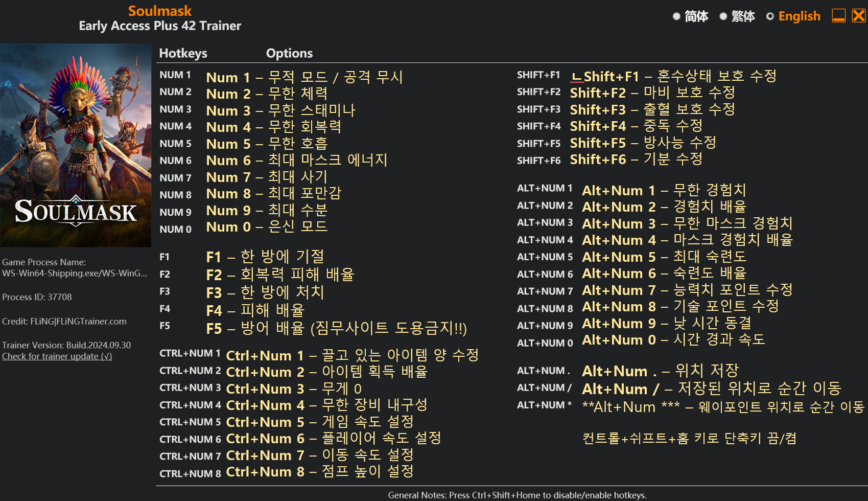Click the NUM 1 hotkey label
Viewport: 868px width, 501px height.
coord(175,75)
